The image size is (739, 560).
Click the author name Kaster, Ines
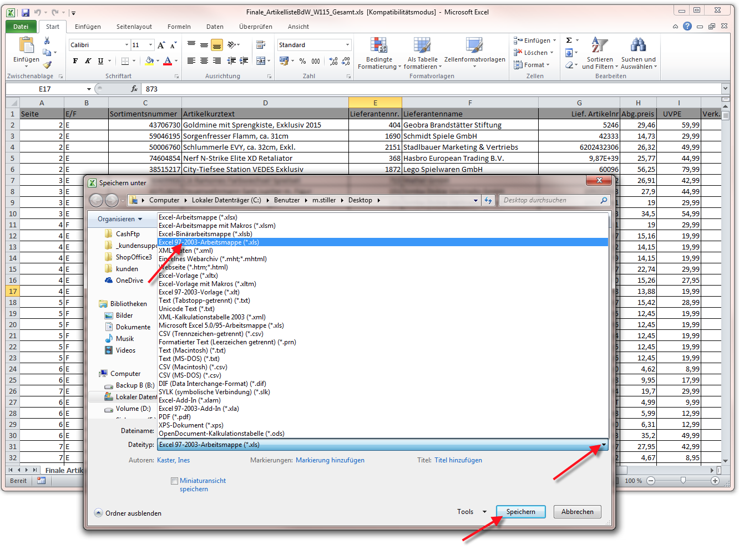[x=173, y=460]
